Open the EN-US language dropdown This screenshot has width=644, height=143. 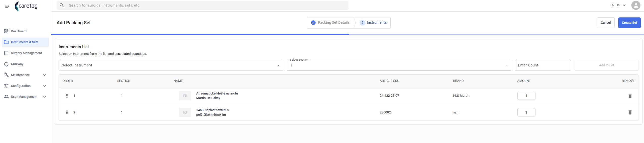(x=618, y=5)
